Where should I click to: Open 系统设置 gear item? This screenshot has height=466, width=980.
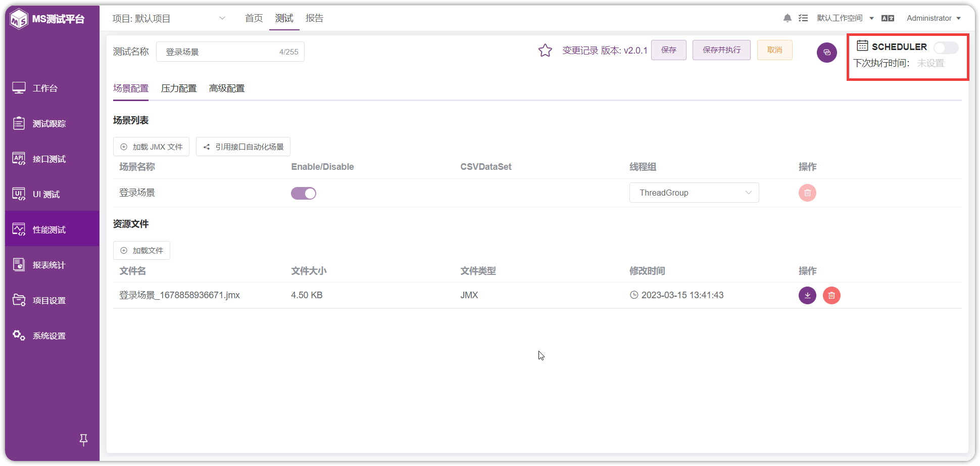click(52, 336)
